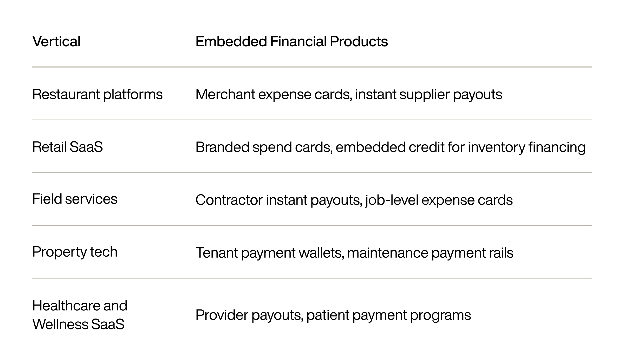Click the word "Embedded" in the header
This screenshot has height=364, width=624.
(x=231, y=42)
